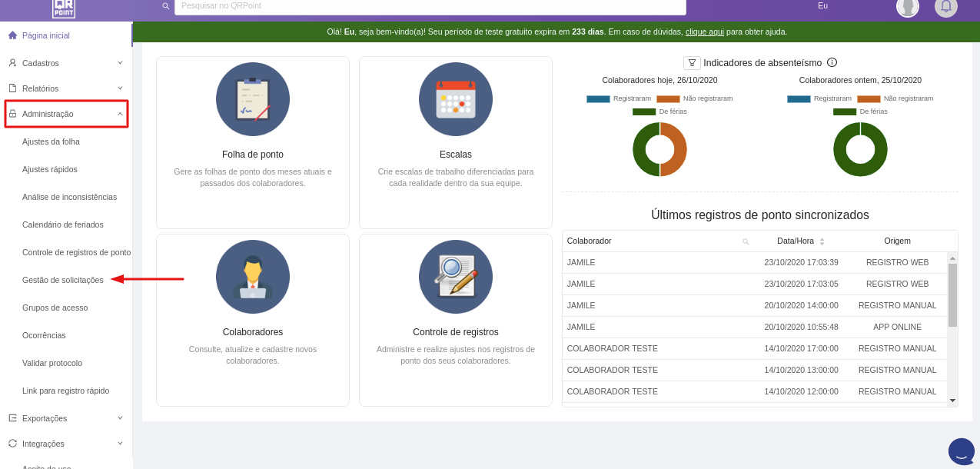Viewport: 980px width, 469px height.
Task: Toggle the Registraram legend for today's chart
Action: 619,98
